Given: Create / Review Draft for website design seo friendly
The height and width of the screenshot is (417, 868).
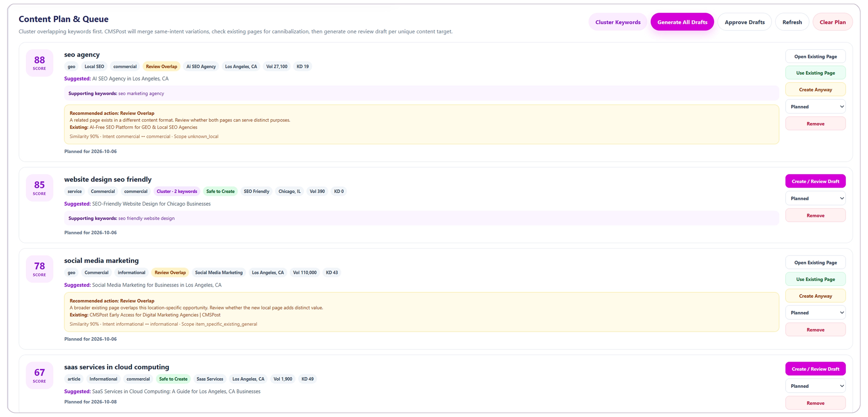Looking at the screenshot, I should point(816,181).
